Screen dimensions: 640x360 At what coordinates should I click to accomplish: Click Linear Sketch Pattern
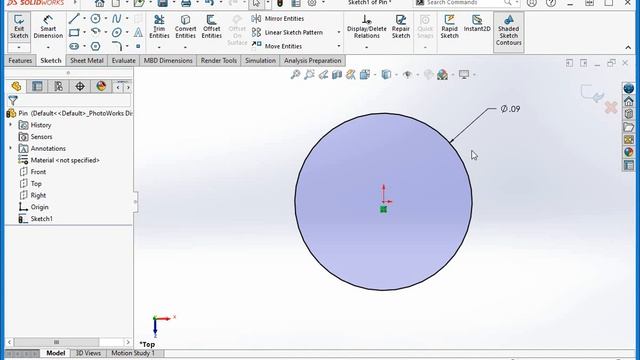[x=287, y=32]
